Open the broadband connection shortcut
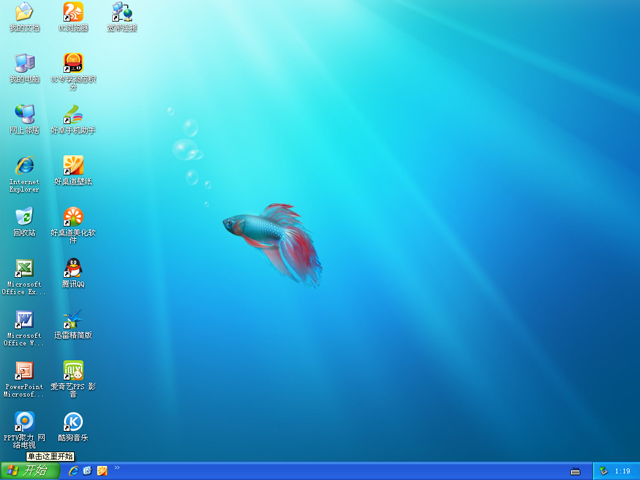 point(122,13)
